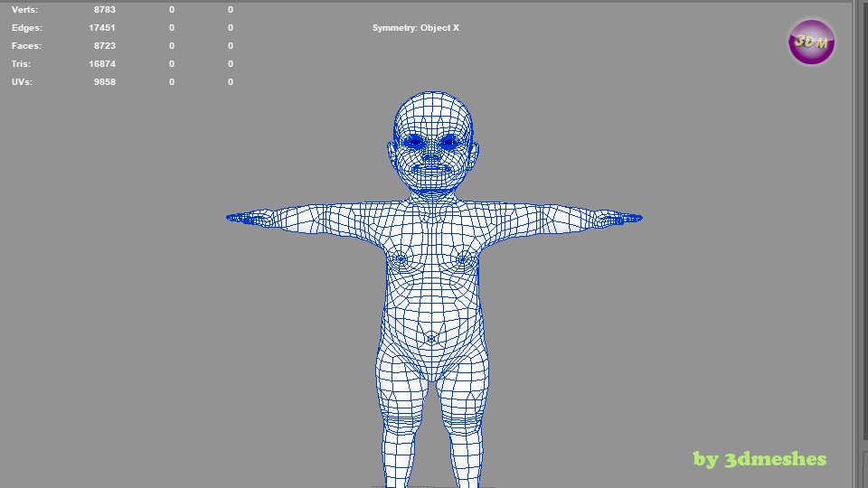
Task: Click the "Symmetry: Object X" viewport text
Action: 416,28
